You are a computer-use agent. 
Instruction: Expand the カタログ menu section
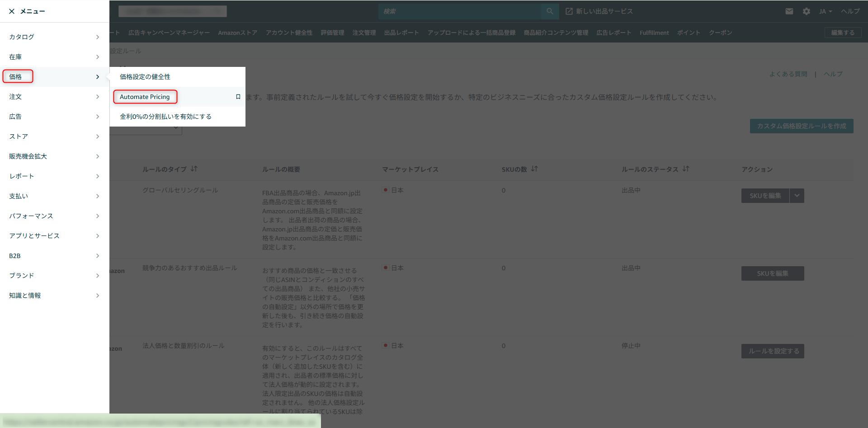(54, 37)
